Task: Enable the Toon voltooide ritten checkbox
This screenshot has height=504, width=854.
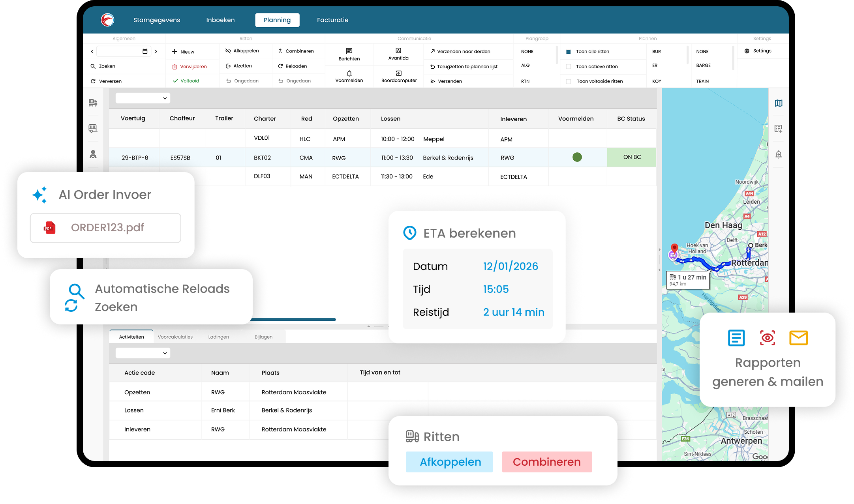Action: 569,81
